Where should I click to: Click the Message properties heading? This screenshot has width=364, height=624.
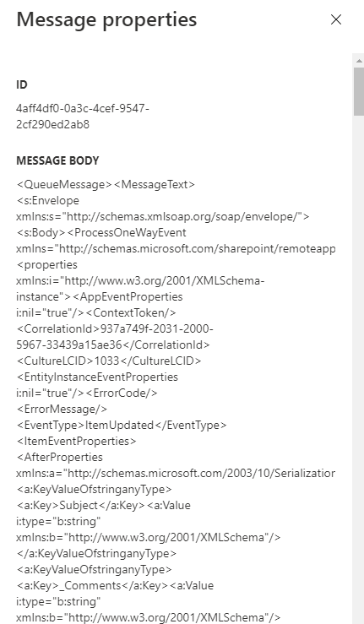click(x=106, y=19)
